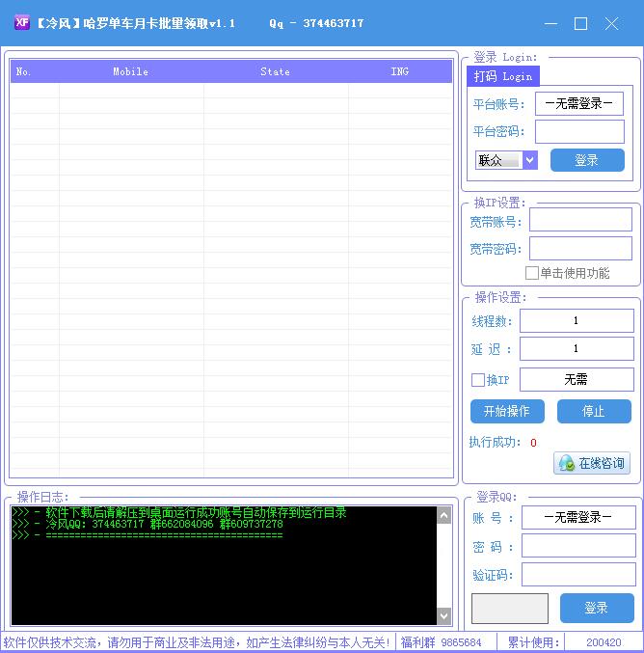Click the captcha image box beside 登录
Viewport: 644px width, 653px height.
(x=510, y=609)
